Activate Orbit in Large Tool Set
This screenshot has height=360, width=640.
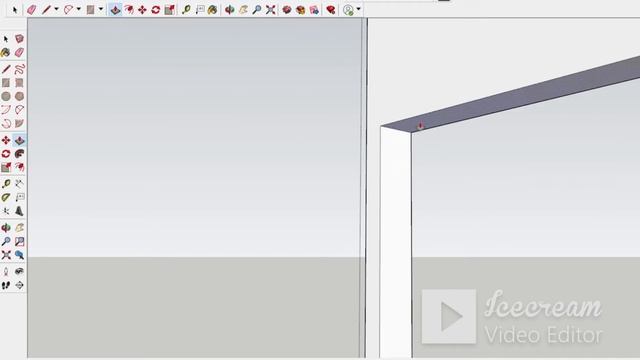[x=6, y=228]
